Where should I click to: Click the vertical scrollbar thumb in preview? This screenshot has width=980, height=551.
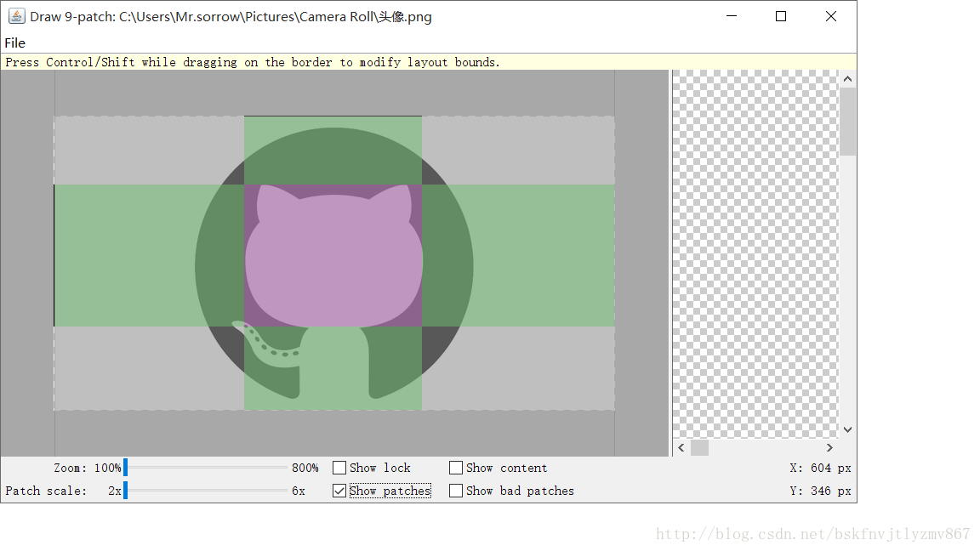(847, 122)
